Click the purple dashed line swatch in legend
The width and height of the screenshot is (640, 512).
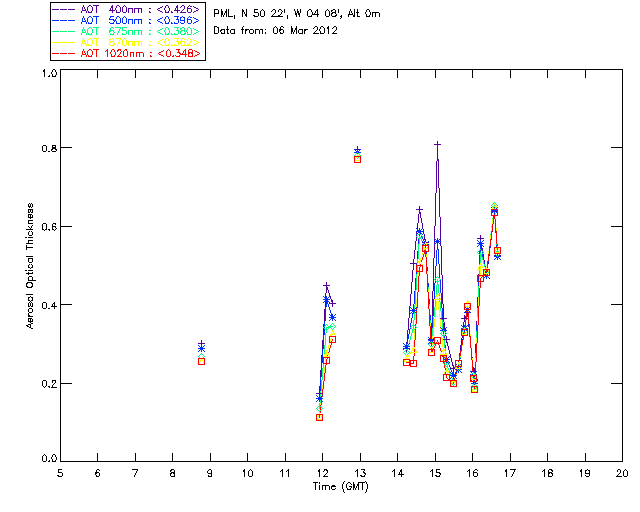pos(66,9)
